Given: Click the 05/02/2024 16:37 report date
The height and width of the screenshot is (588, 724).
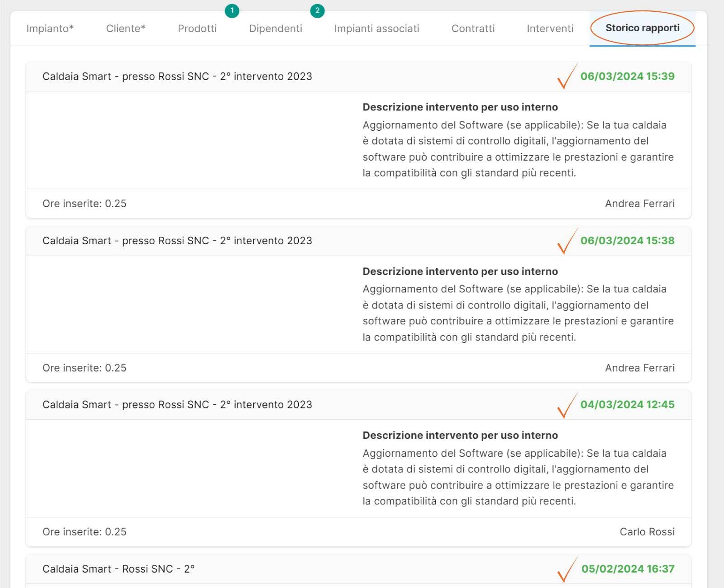Looking at the screenshot, I should tap(628, 569).
